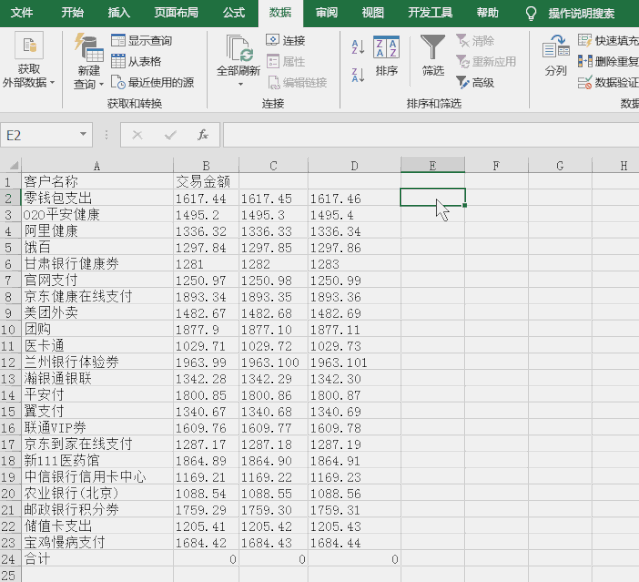Click the insert function fx icon
The height and width of the screenshot is (582, 639).
point(203,135)
